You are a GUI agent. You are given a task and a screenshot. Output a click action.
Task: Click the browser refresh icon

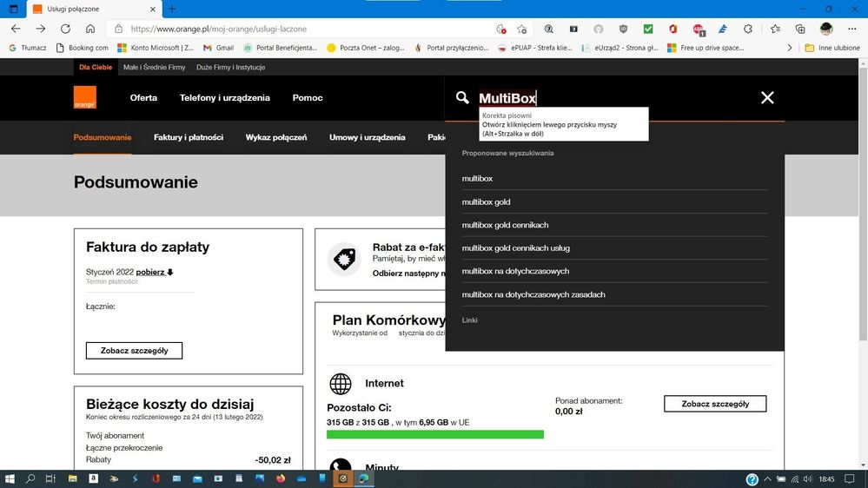coord(65,29)
